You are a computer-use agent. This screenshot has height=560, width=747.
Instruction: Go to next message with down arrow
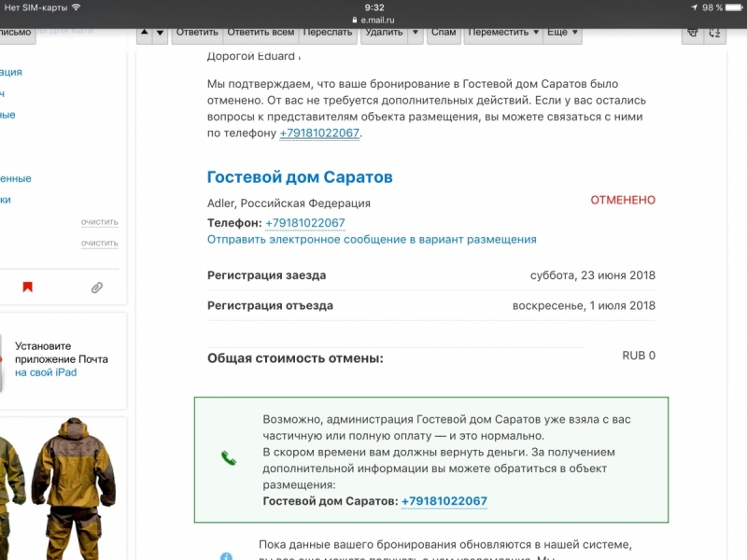[x=161, y=33]
